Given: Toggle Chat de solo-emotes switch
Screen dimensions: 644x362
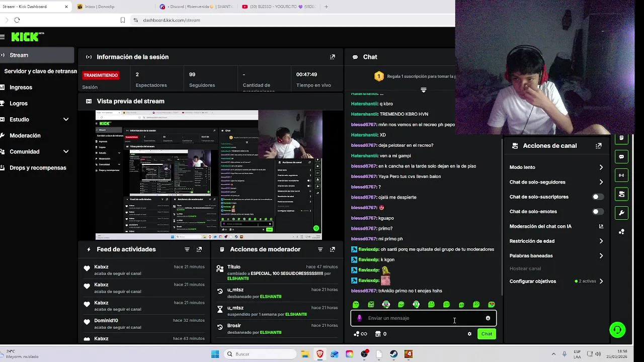Looking at the screenshot, I should pos(598,212).
